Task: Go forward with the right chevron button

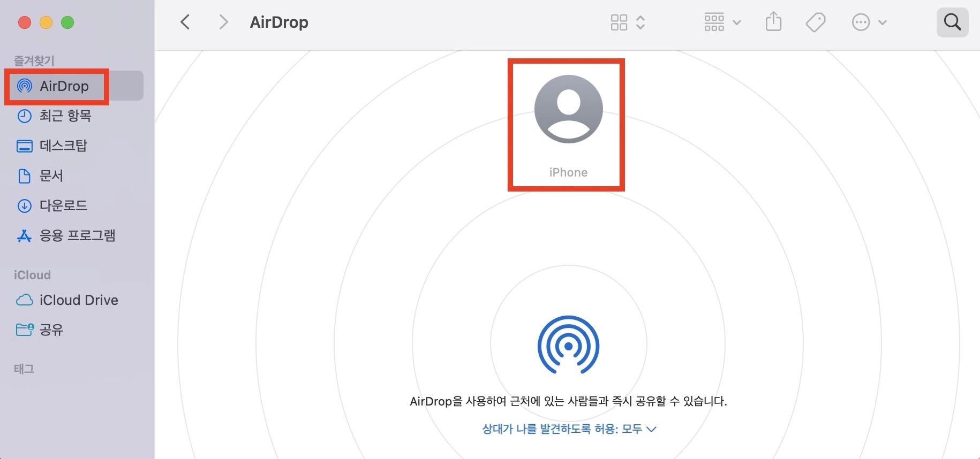Action: (223, 22)
